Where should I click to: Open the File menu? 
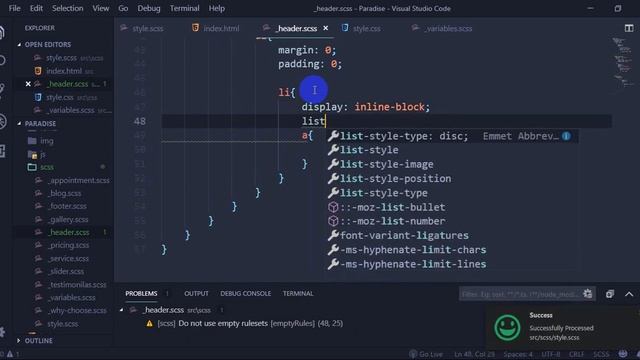click(x=14, y=8)
